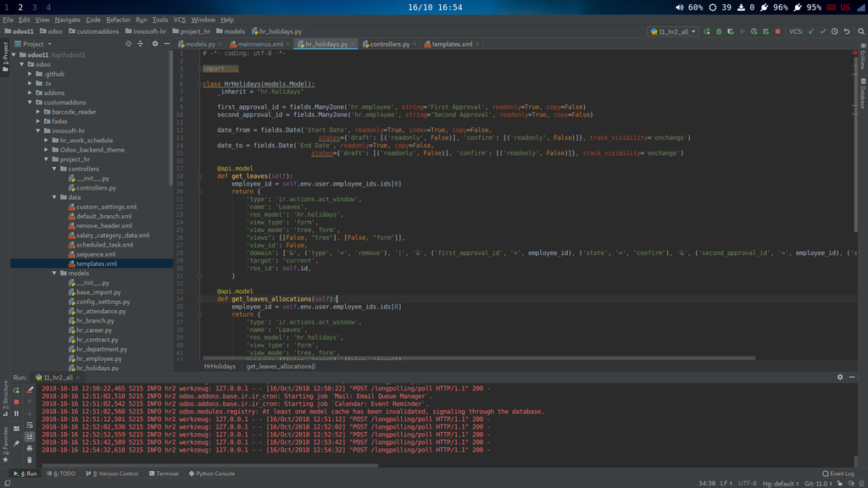Image resolution: width=868 pixels, height=488 pixels.
Task: Collapse all in Project panel
Action: point(140,44)
